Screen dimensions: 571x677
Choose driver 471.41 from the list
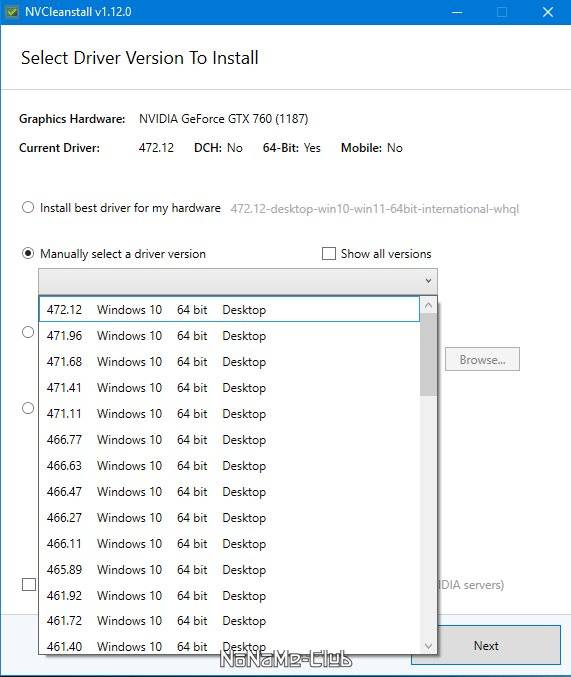point(229,387)
